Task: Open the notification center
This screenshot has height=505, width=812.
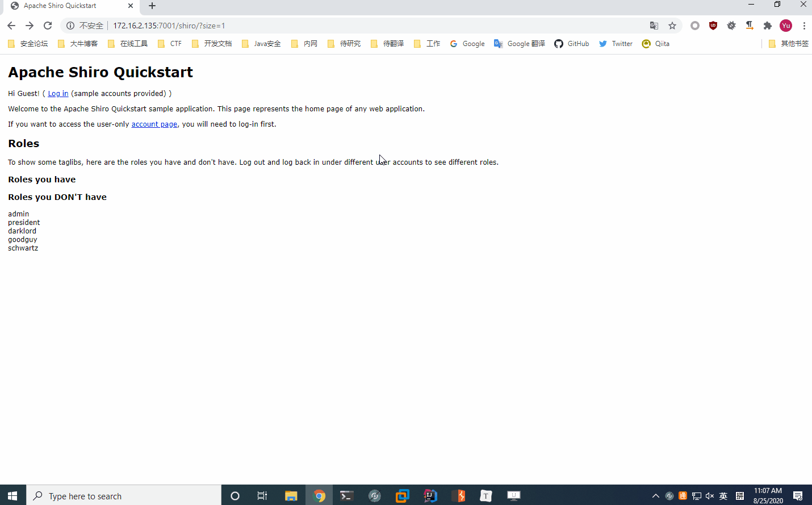Action: point(798,496)
